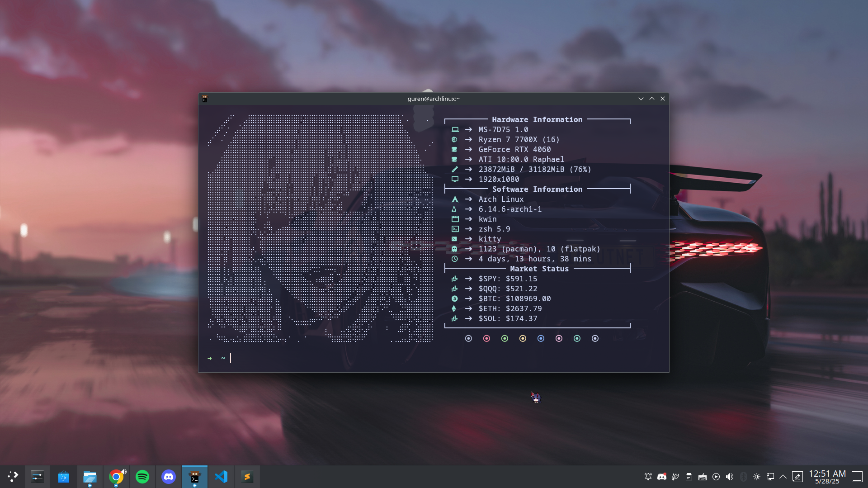Open the notes edit widget in the panel
This screenshot has width=868, height=488.
[x=797, y=477]
